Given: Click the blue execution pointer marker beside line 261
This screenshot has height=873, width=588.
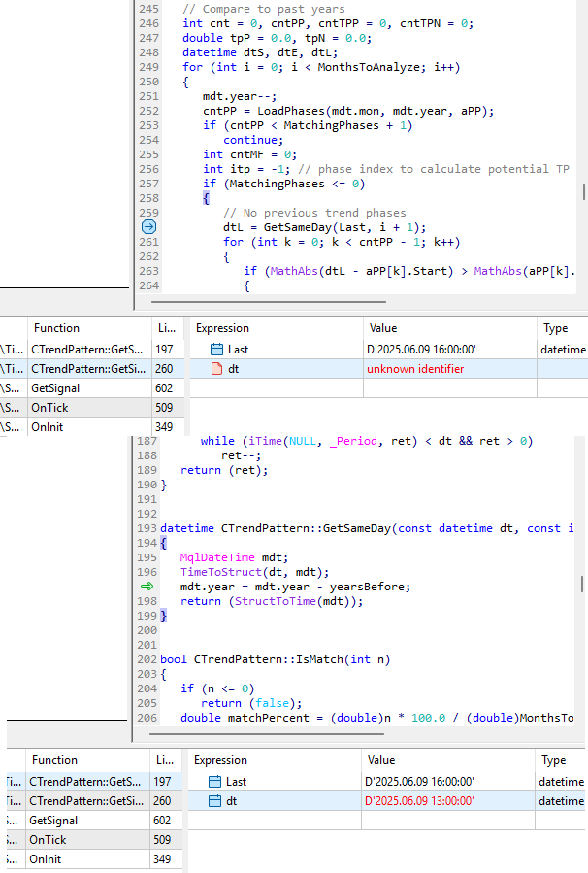Looking at the screenshot, I should point(148,227).
